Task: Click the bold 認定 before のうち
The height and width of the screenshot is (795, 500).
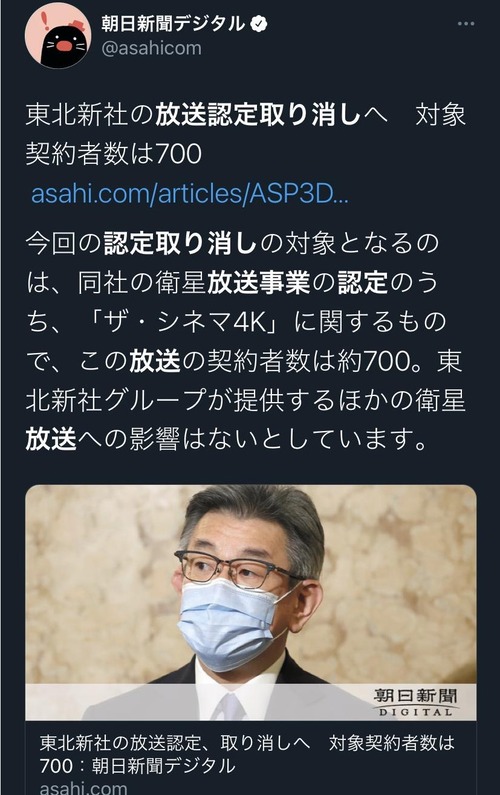Action: 363,282
